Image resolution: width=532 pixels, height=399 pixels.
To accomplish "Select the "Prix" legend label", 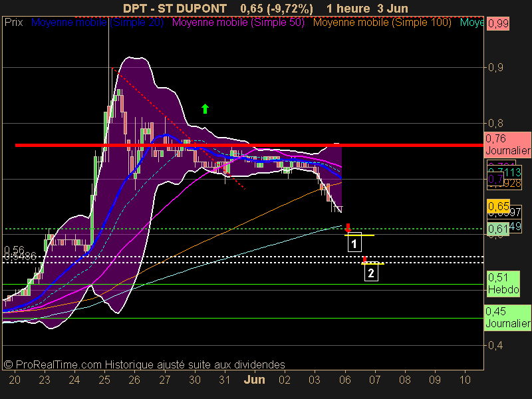I will pos(13,23).
